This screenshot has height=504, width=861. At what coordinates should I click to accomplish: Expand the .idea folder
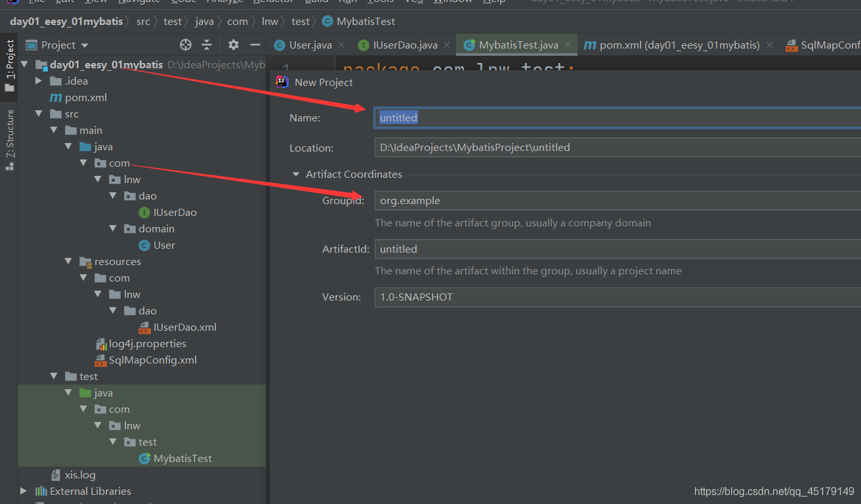tap(39, 81)
